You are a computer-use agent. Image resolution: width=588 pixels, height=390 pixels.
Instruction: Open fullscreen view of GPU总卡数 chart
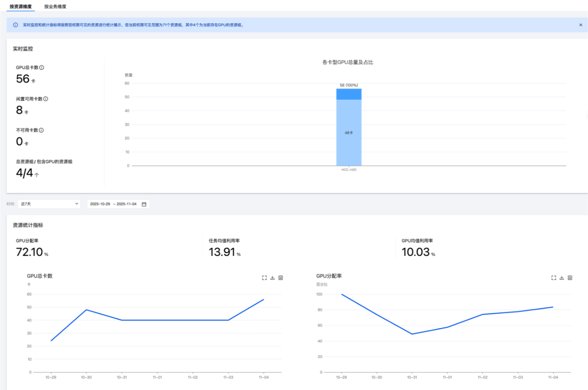point(264,278)
